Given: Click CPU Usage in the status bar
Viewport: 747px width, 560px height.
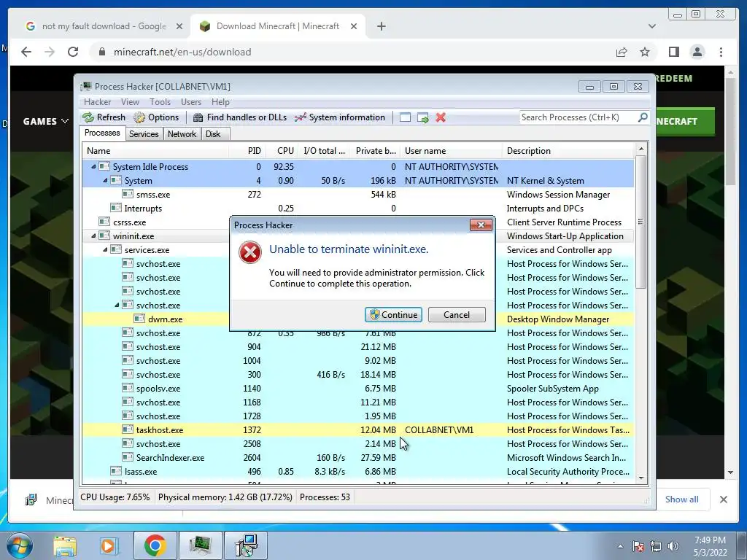Looking at the screenshot, I should click(x=115, y=497).
